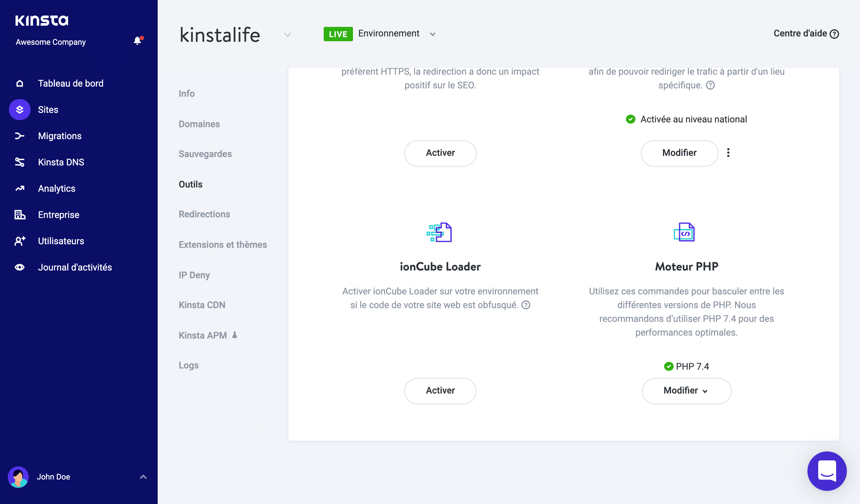The height and width of the screenshot is (504, 860).
Task: Open the chat support bubble
Action: click(827, 471)
